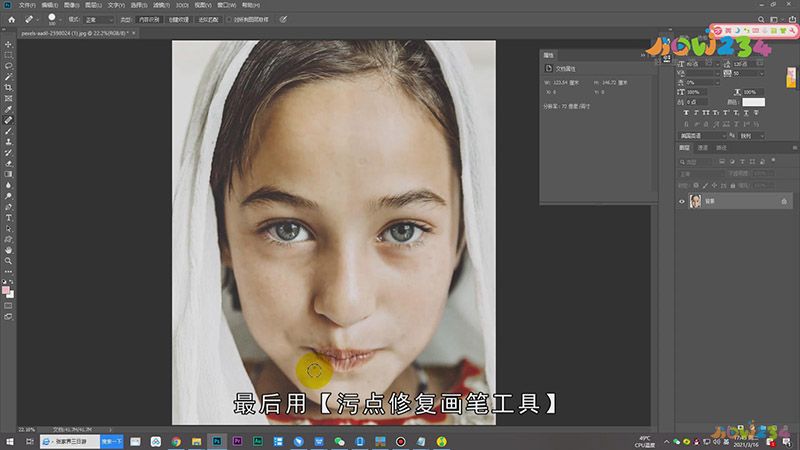The image size is (800, 450).
Task: Toggle the Underline character style
Action: click(x=746, y=113)
